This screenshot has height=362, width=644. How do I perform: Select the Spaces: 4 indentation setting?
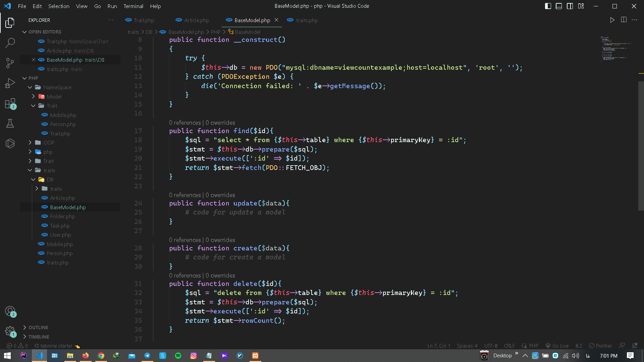pos(467,346)
